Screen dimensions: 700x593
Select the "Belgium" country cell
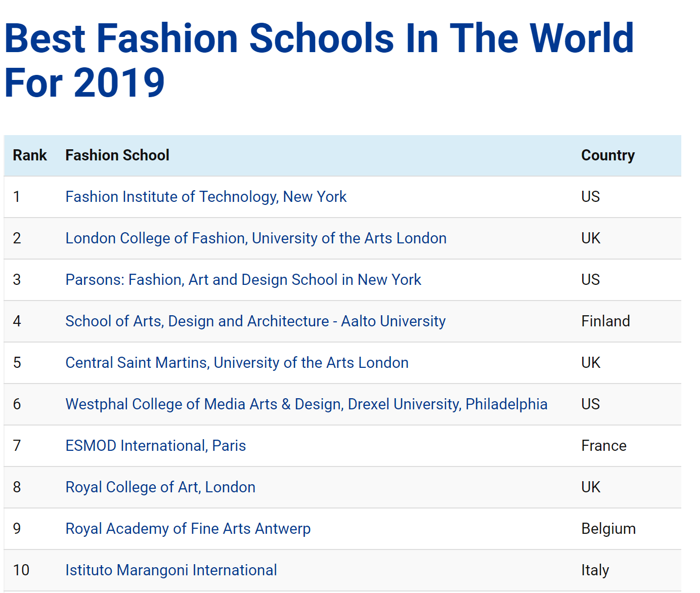(x=608, y=529)
